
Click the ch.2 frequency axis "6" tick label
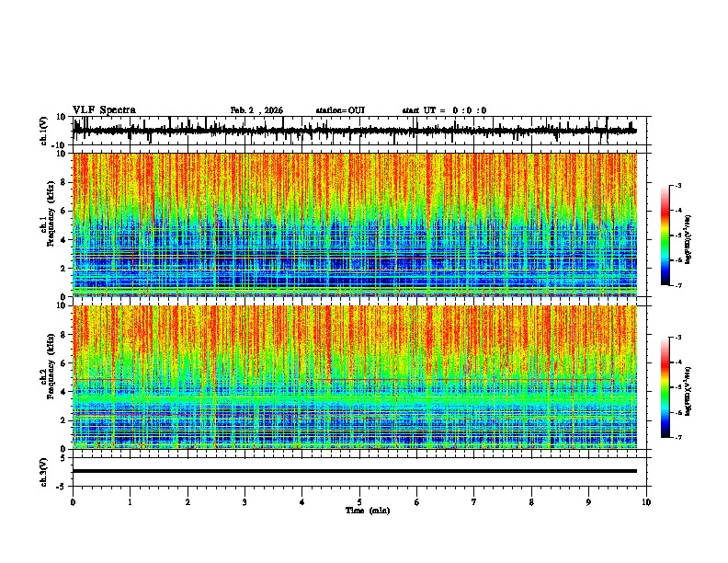point(63,363)
